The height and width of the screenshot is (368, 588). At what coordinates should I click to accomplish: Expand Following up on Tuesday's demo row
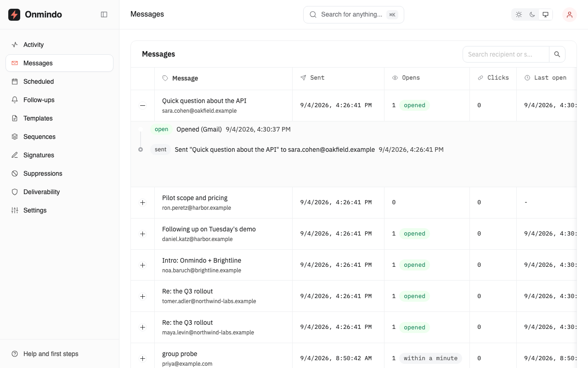point(142,234)
